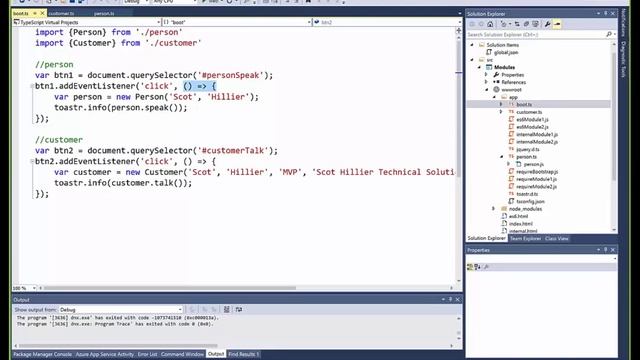This screenshot has height=360, width=640.
Task: Click the Home icon in Solution Explorer toolbar
Action: (x=490, y=24)
